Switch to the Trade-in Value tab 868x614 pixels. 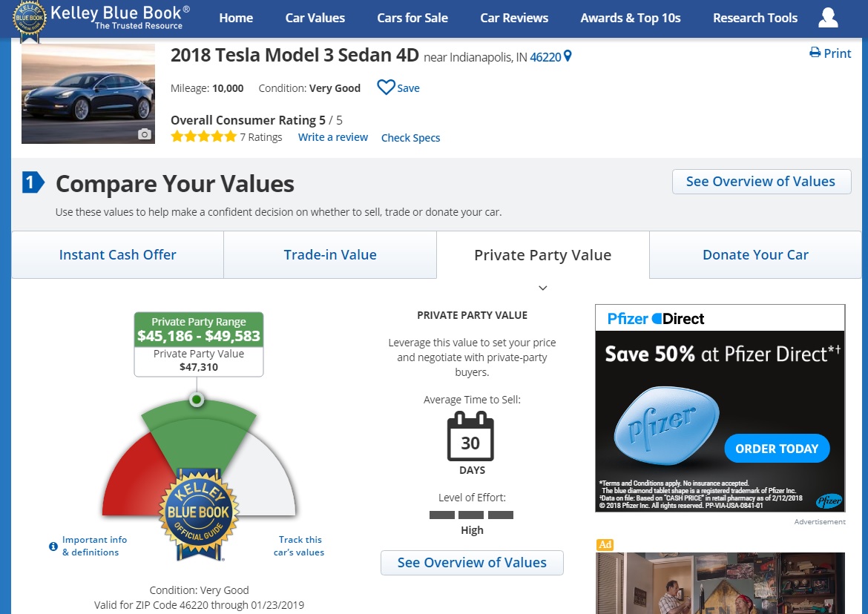[330, 255]
